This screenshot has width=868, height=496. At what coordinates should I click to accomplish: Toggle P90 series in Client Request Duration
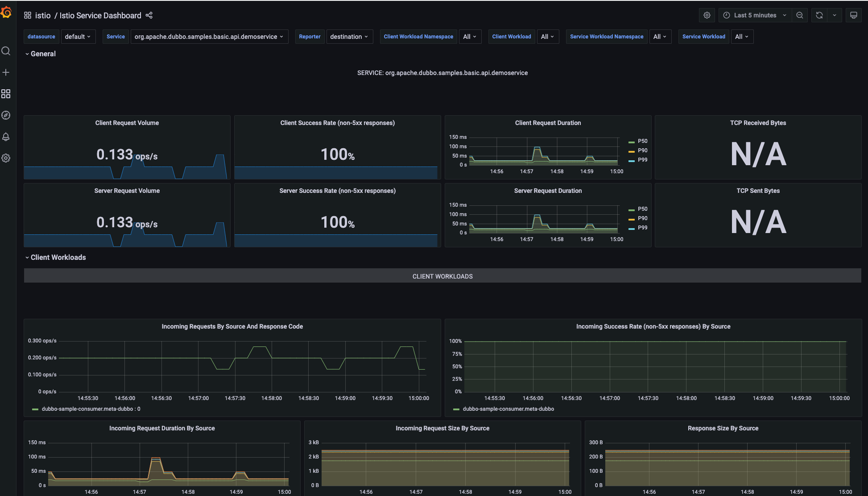pyautogui.click(x=642, y=150)
